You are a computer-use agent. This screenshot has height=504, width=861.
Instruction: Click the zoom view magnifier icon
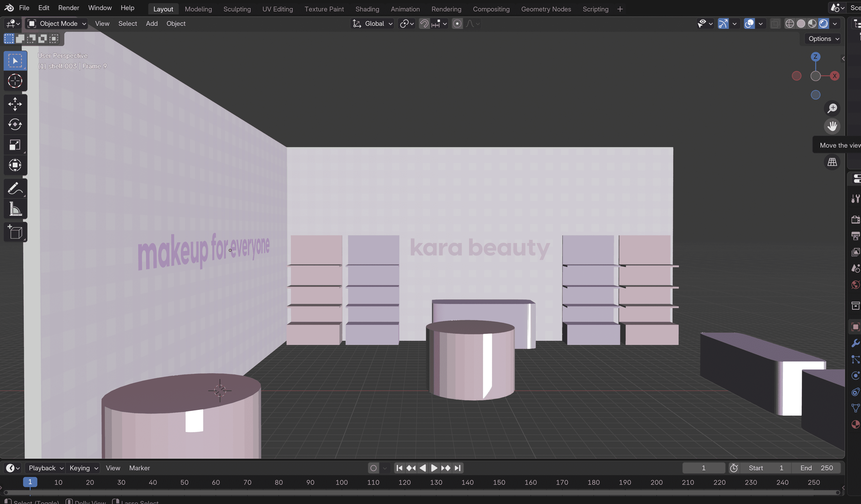[832, 108]
